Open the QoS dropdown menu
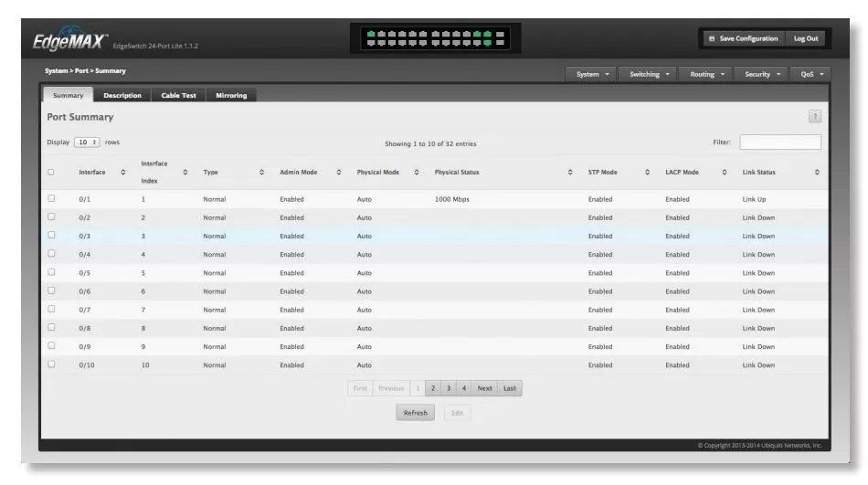868x485 pixels. point(811,74)
